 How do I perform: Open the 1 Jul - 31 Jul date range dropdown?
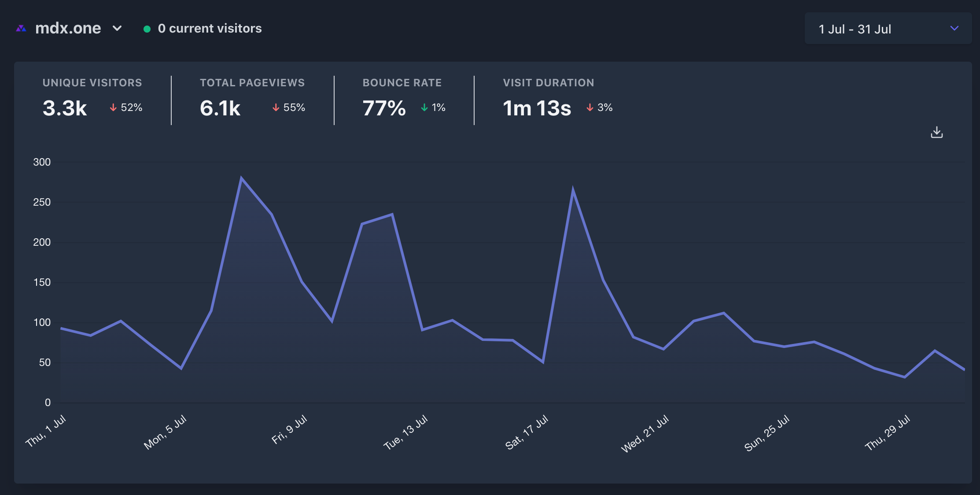point(888,29)
